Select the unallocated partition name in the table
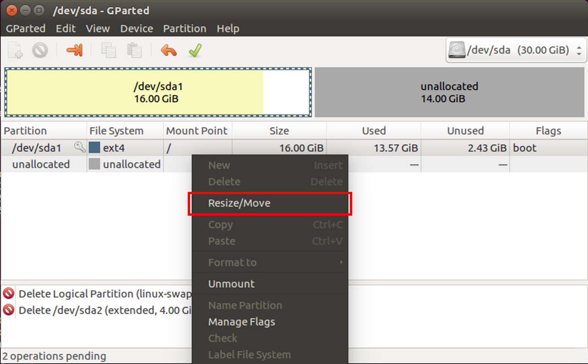Screen dimensions: 588x364 (x=41, y=164)
